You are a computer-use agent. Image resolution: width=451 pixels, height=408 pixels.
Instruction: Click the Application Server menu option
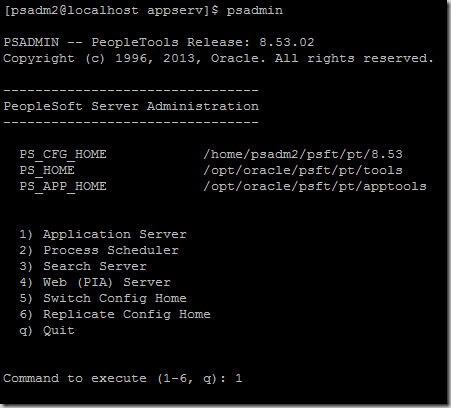pyautogui.click(x=103, y=235)
